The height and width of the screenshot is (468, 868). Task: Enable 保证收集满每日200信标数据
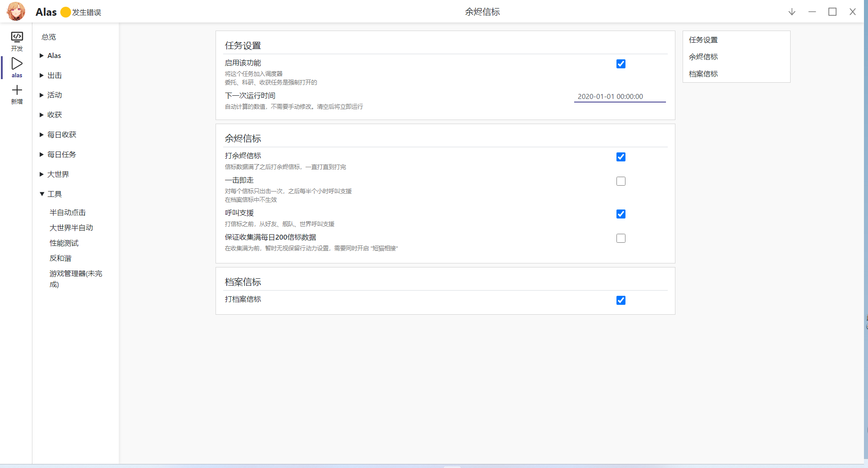(621, 238)
